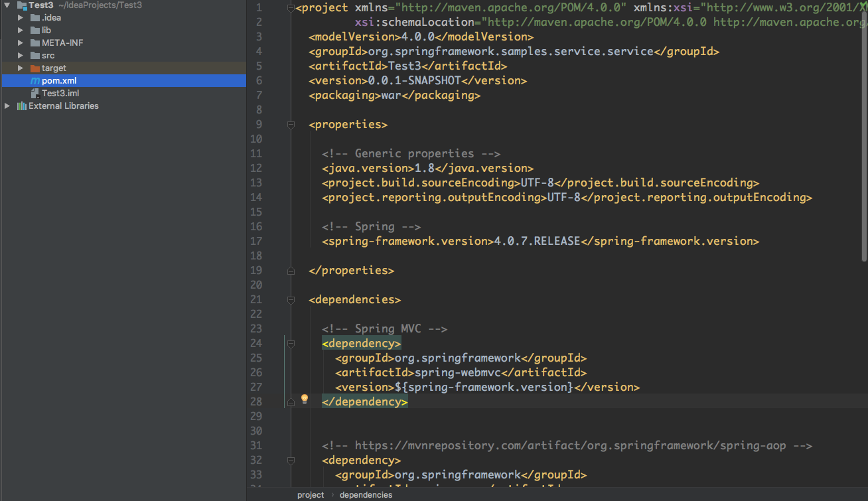868x501 pixels.
Task: Expand the target folder arrow
Action: 21,68
